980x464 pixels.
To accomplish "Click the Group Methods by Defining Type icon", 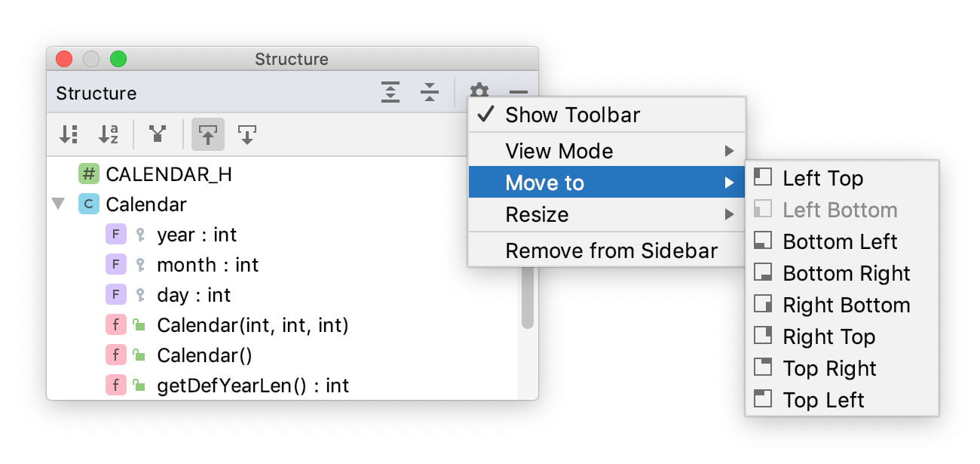I will click(x=157, y=134).
